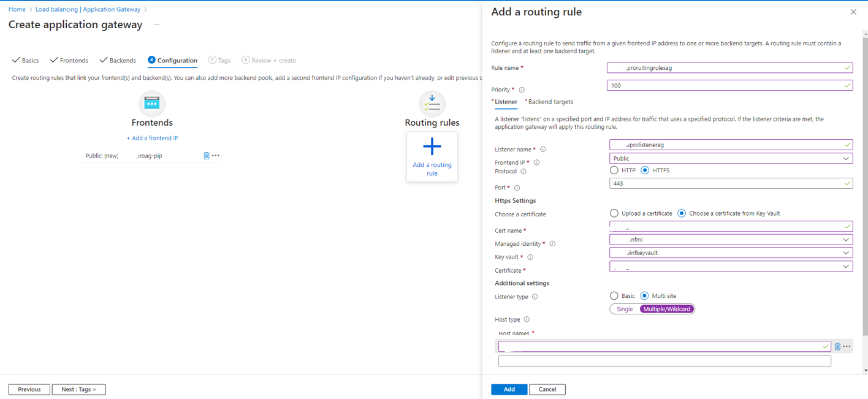Expand the Key vault dropdown

pyautogui.click(x=731, y=253)
